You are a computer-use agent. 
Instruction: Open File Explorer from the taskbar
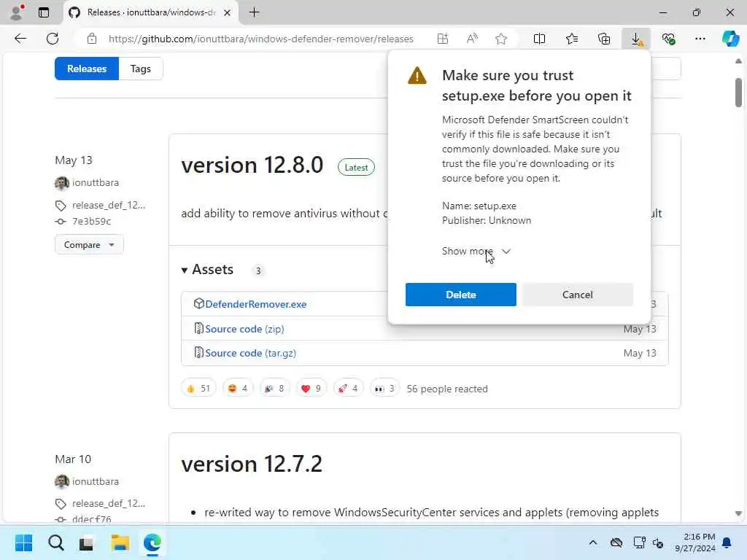pyautogui.click(x=120, y=542)
